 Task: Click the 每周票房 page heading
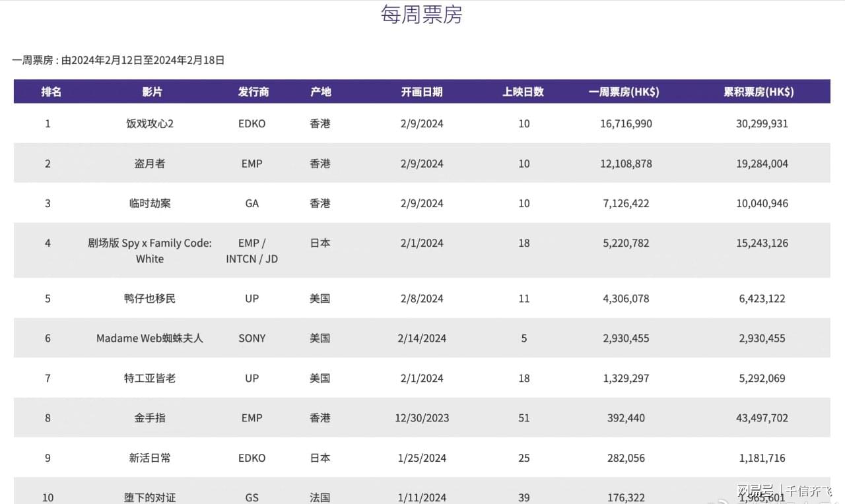[x=421, y=15]
